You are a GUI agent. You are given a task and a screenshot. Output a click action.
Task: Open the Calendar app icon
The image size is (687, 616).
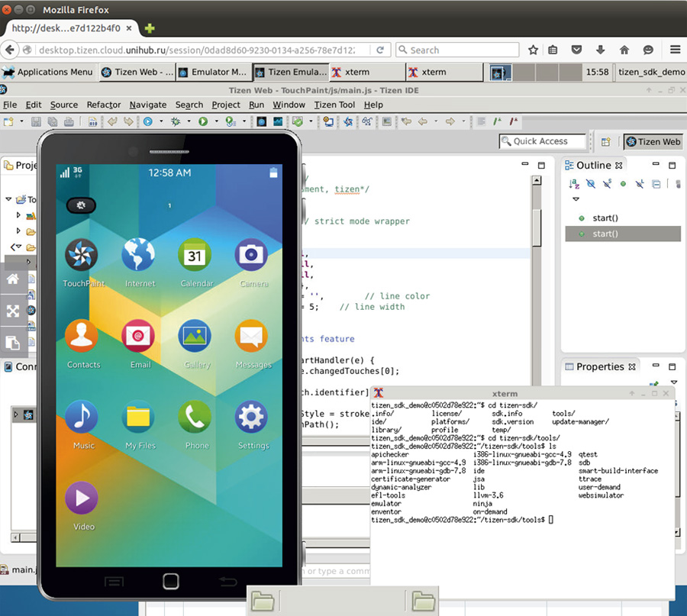pyautogui.click(x=195, y=255)
